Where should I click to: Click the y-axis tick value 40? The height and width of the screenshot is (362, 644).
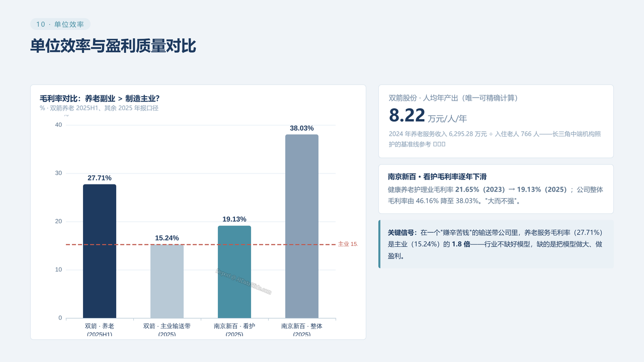(x=58, y=125)
